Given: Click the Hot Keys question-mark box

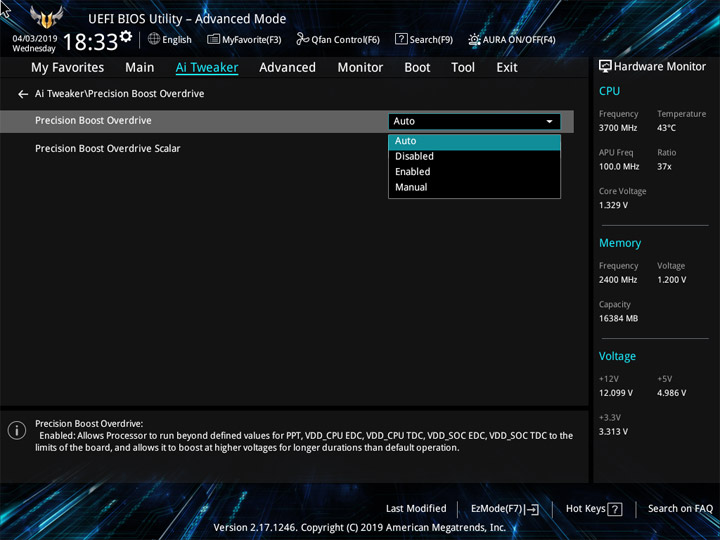Looking at the screenshot, I should pyautogui.click(x=614, y=509).
